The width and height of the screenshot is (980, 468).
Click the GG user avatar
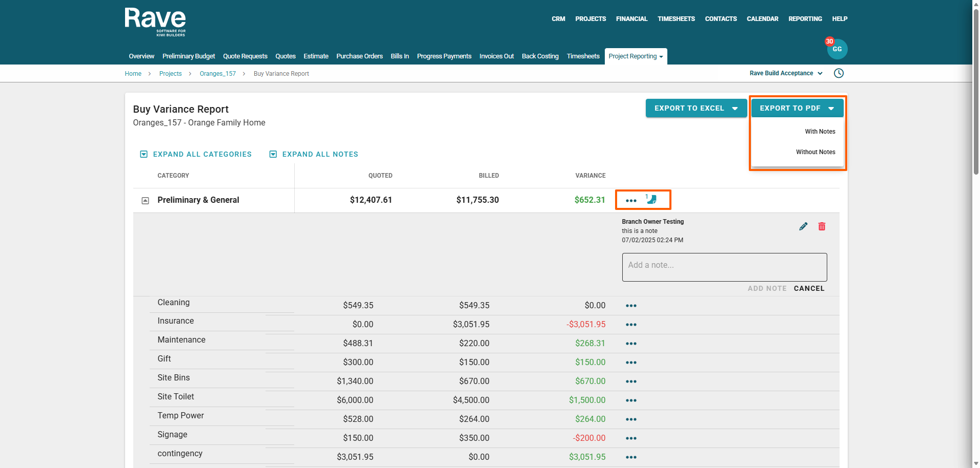point(837,49)
